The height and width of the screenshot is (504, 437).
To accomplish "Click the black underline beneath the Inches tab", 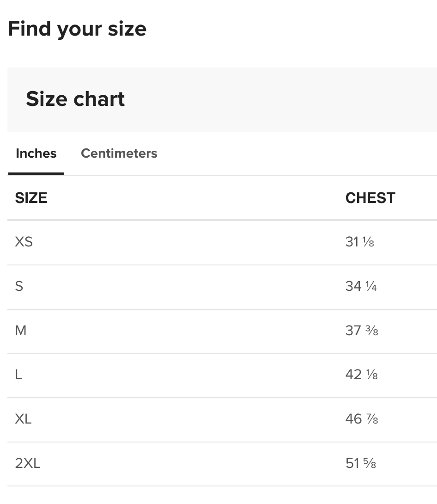I will (x=36, y=174).
